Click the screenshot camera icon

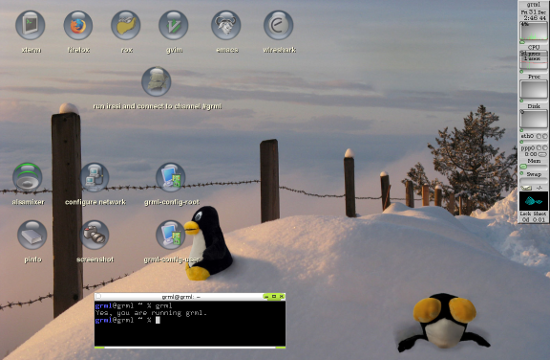pos(94,235)
